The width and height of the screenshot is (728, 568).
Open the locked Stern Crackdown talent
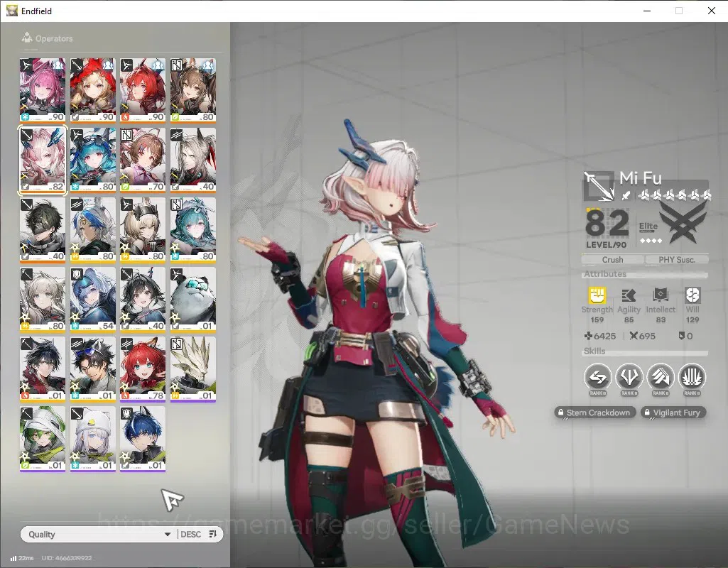(x=594, y=413)
